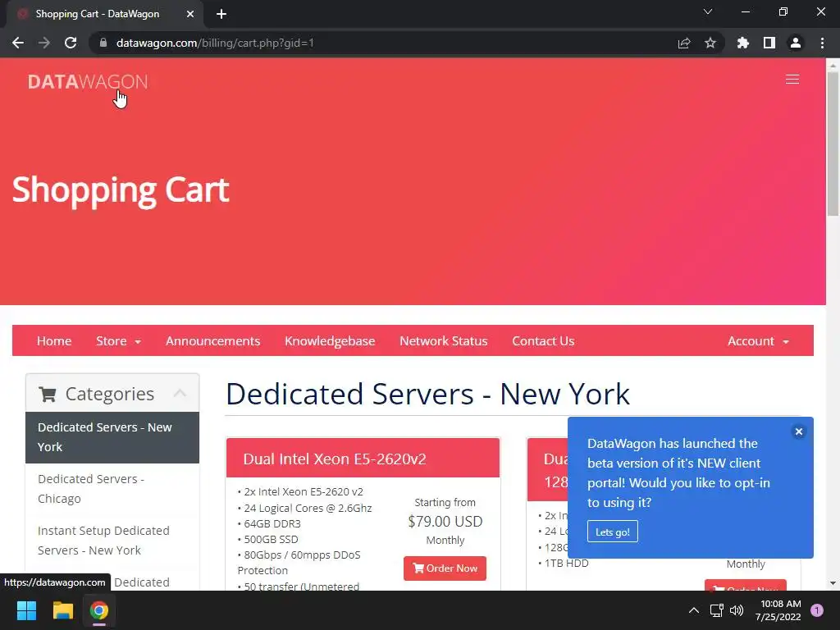Click the Dedicated Servers - New York title
Viewport: 840px width, 630px height.
pyautogui.click(x=427, y=394)
